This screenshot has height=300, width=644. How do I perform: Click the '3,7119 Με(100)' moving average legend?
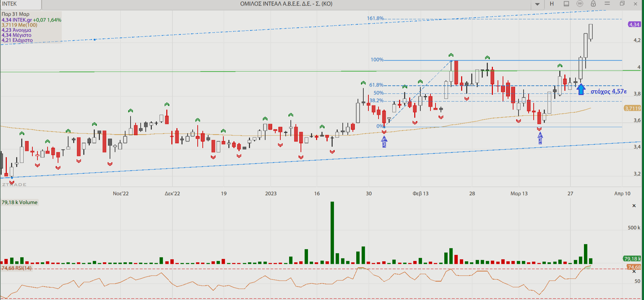click(x=19, y=25)
